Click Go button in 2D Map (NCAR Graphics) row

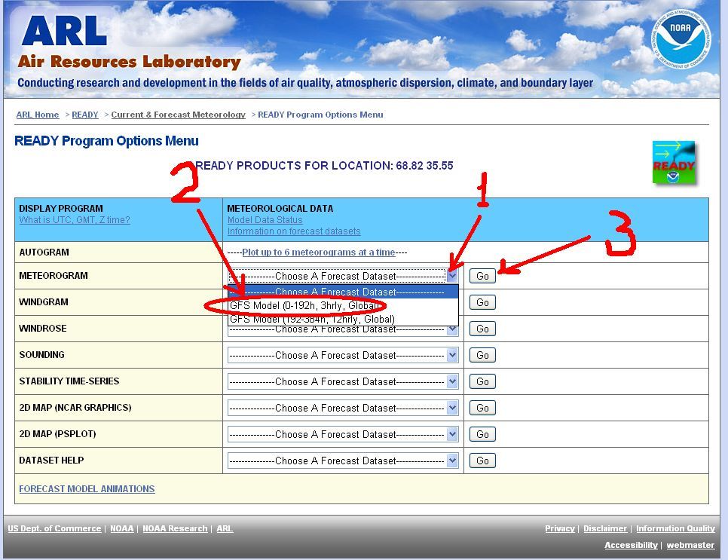482,408
